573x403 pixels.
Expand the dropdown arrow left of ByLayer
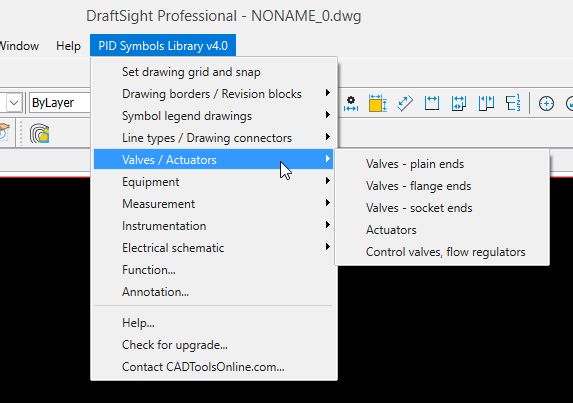click(14, 103)
